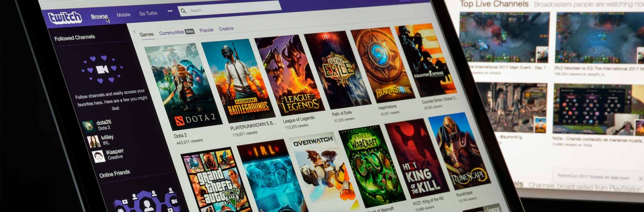Click the Beta badge beside Communities
This screenshot has height=212, width=644.
pyautogui.click(x=190, y=31)
